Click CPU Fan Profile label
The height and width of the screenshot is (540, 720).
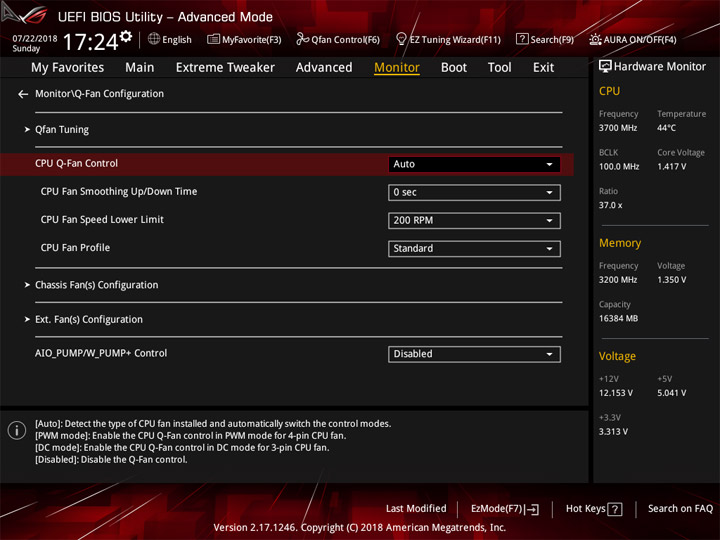pyautogui.click(x=75, y=248)
